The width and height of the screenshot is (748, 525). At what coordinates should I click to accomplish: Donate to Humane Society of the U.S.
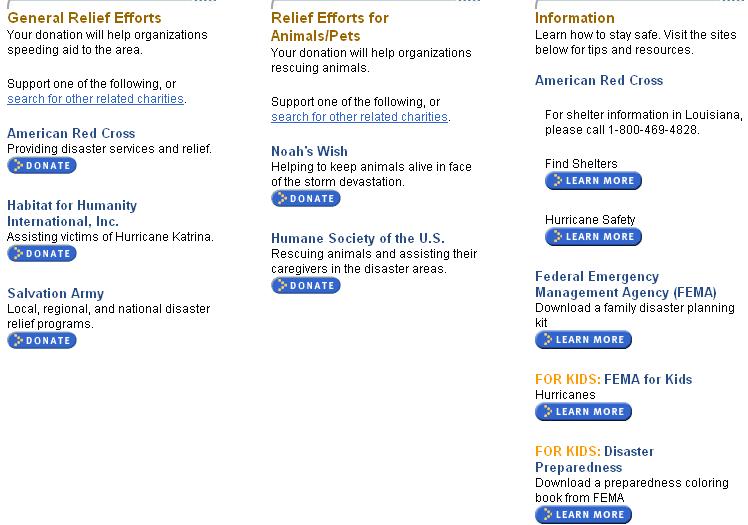coord(306,285)
